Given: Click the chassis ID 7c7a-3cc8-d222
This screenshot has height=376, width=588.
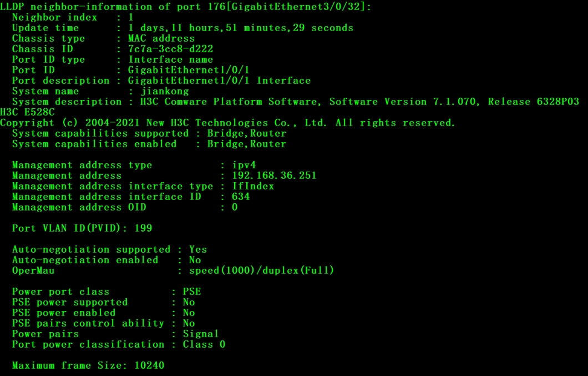Looking at the screenshot, I should pos(171,49).
